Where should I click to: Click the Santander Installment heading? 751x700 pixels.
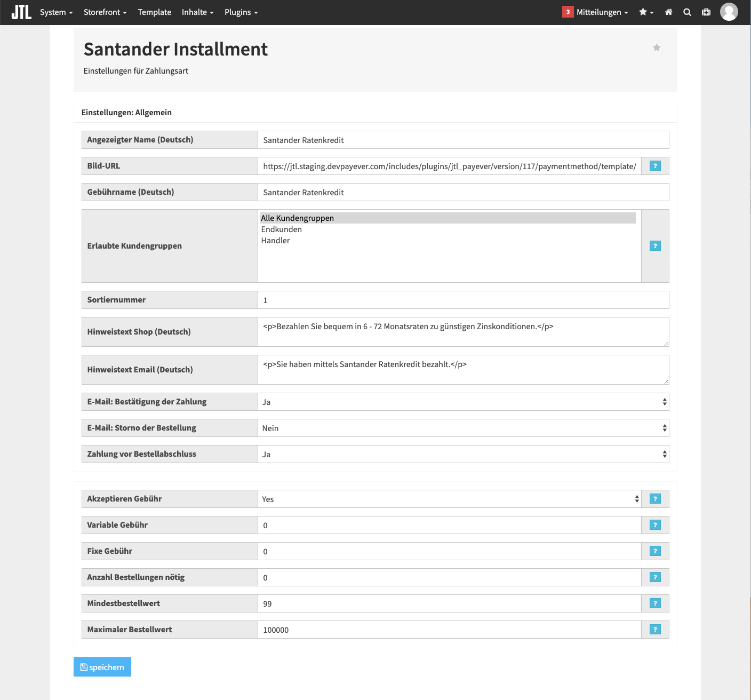pyautogui.click(x=175, y=49)
